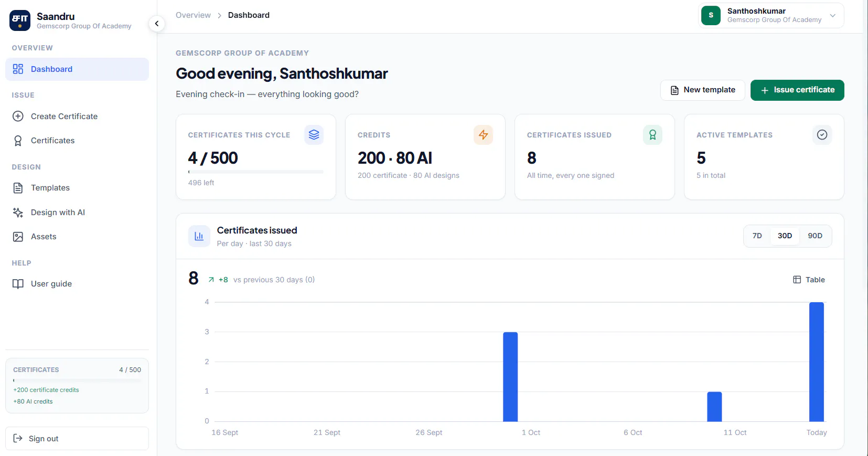The width and height of the screenshot is (868, 456).
Task: Click the New template button
Action: [x=702, y=90]
